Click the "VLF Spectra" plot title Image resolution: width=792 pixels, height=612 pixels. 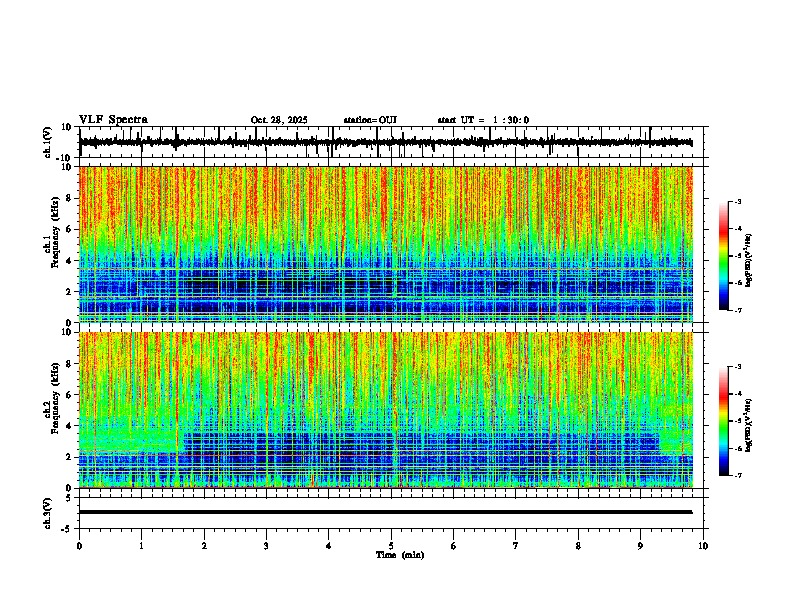[x=113, y=120]
